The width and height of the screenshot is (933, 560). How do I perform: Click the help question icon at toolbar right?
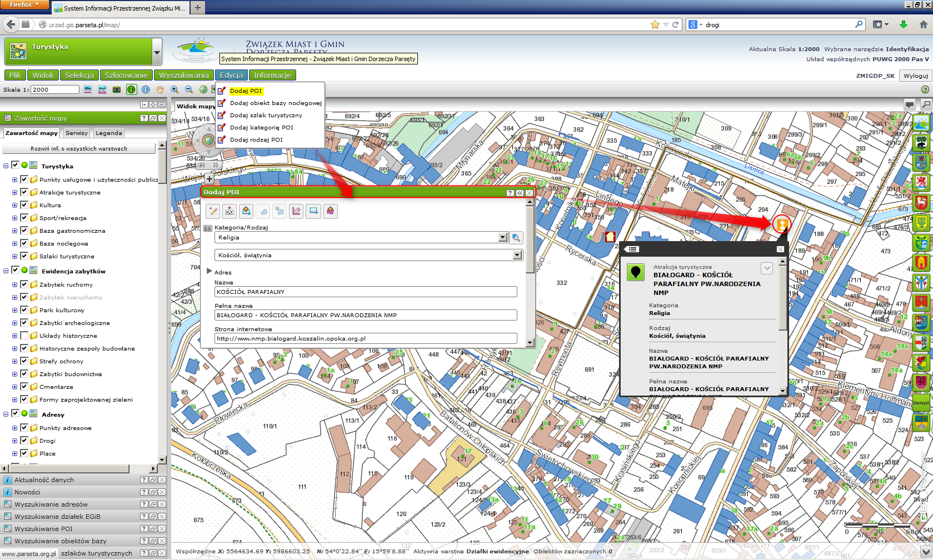point(925,89)
